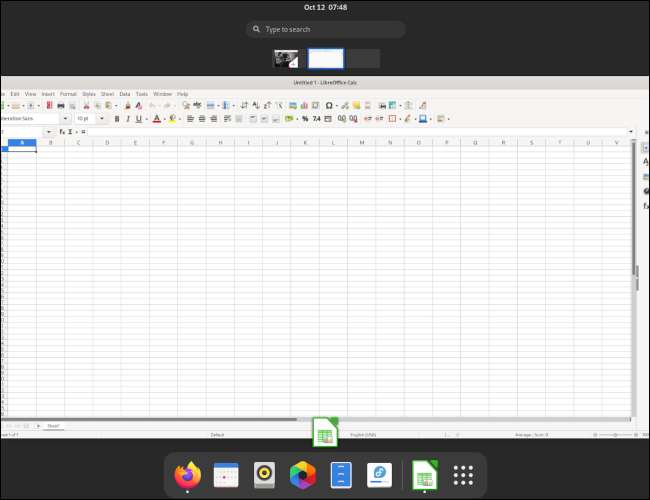Click the Print icon in the toolbar
650x500 pixels.
(61, 105)
